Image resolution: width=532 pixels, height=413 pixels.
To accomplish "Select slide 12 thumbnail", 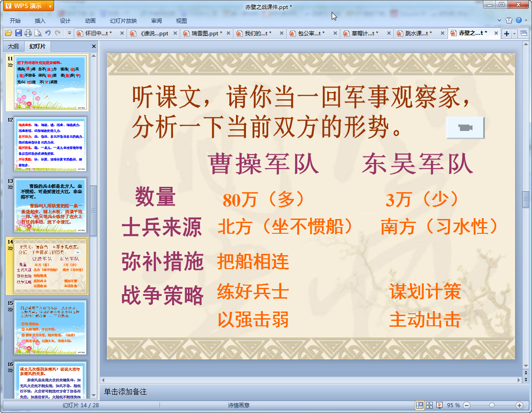I will 50,144.
